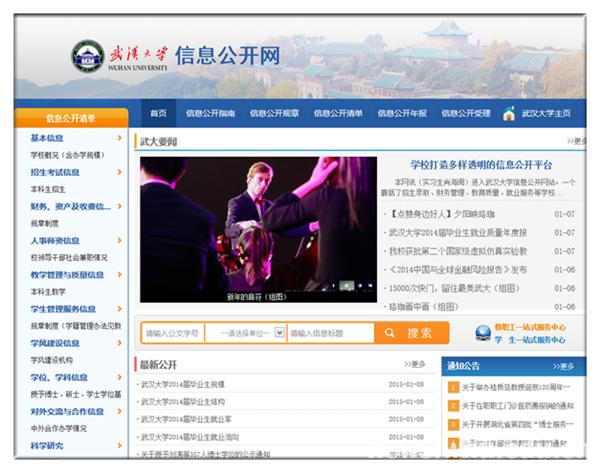600x473 pixels.
Task: Expand the 学生管理服务信息 sidebar section
Action: 121,308
